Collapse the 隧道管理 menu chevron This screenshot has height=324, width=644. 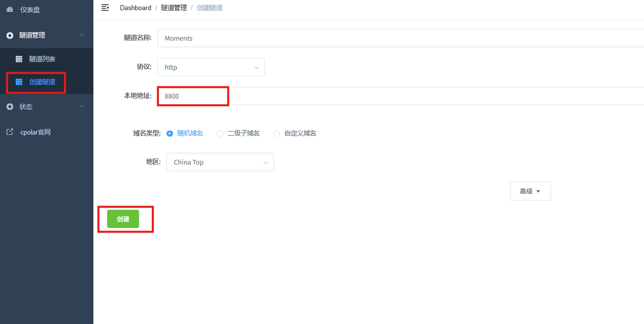[x=82, y=35]
